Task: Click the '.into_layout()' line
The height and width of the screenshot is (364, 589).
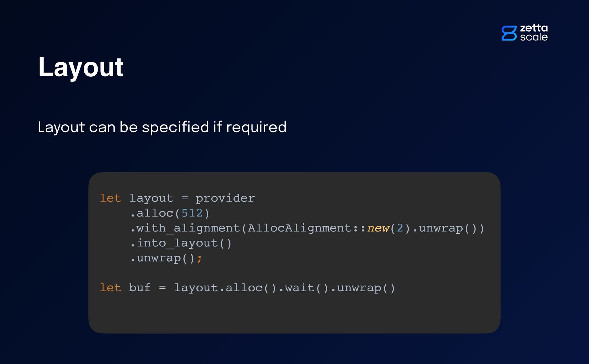Action: (181, 243)
